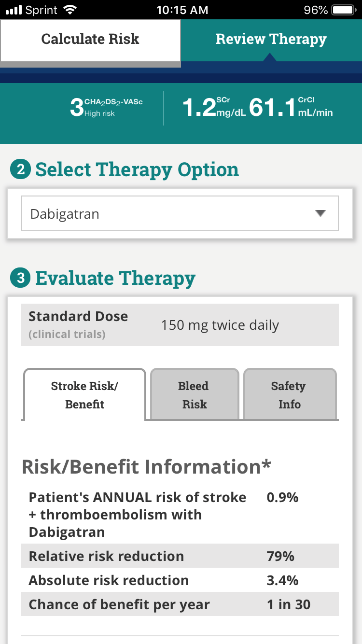Tap the Chance of benefit per year row
362x644 pixels.
180,604
